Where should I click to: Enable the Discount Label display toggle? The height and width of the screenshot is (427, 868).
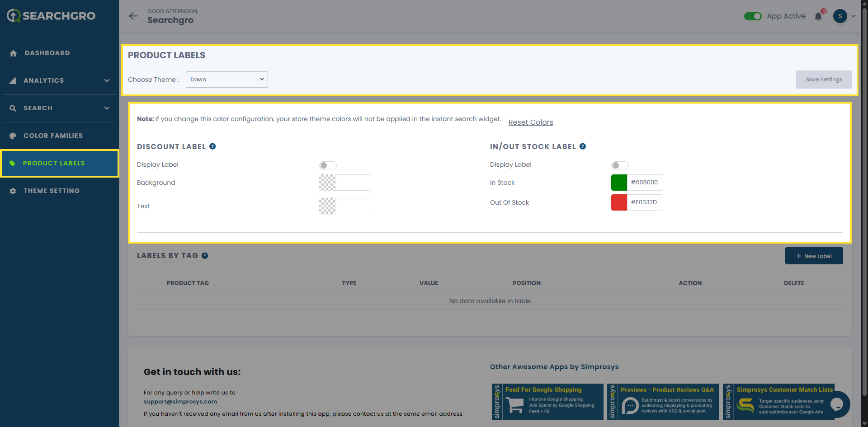point(328,165)
